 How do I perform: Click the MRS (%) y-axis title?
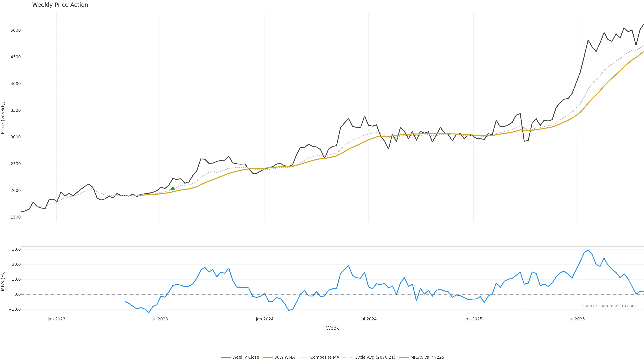[x=3, y=281]
